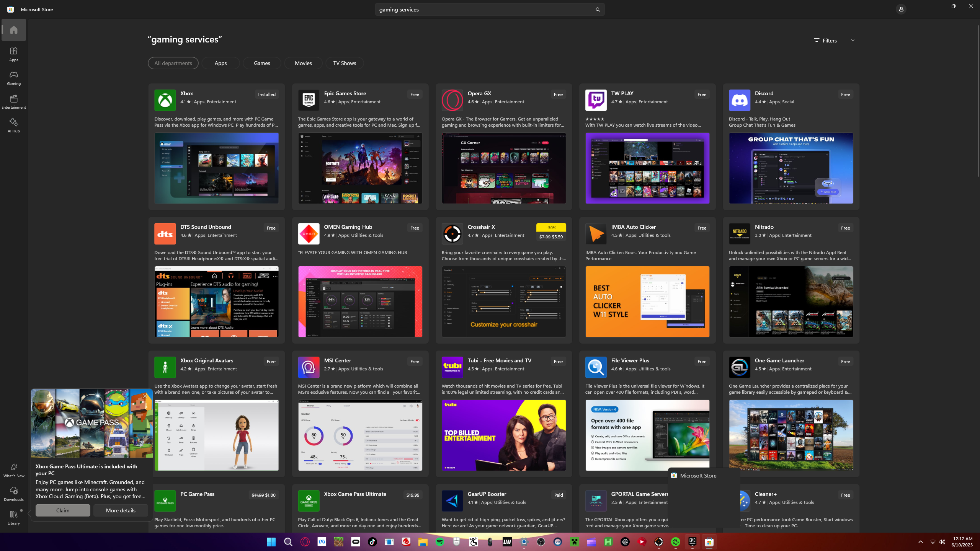Open the Apps section in sidebar
980x551 pixels.
click(14, 54)
